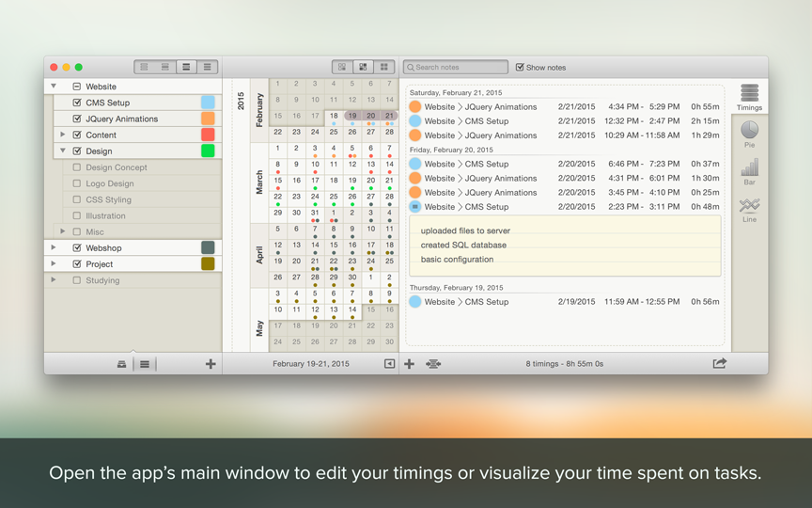Click the 'Saturday, February 21, 2015' header
812x508 pixels.
(456, 93)
